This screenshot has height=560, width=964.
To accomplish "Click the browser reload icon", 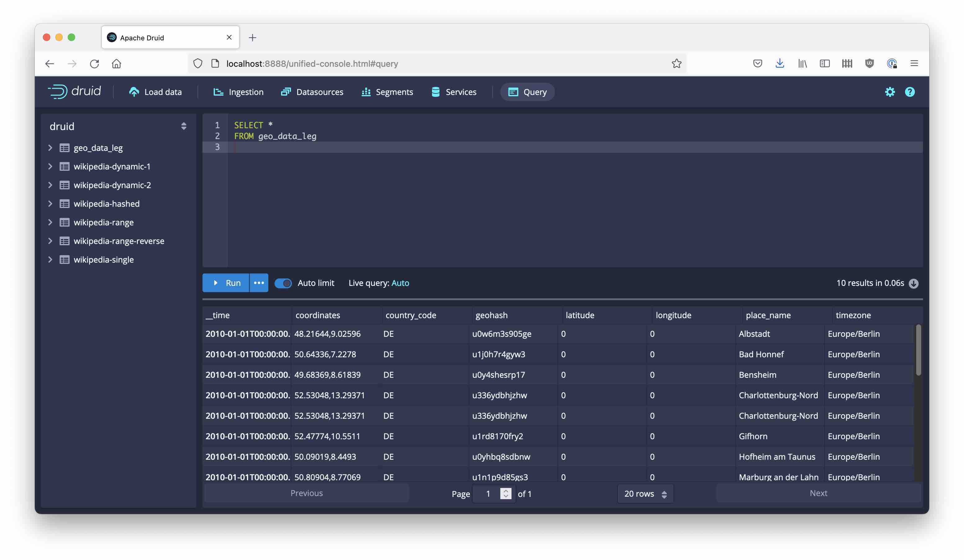I will tap(94, 63).
